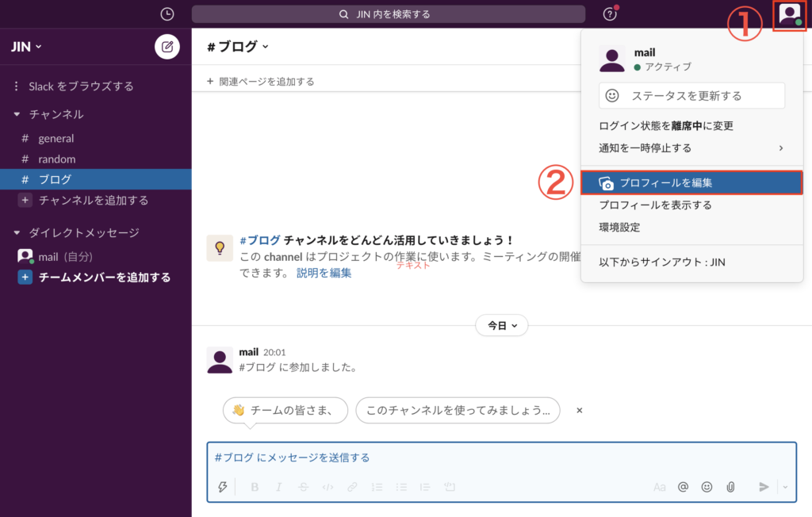The height and width of the screenshot is (517, 812).
Task: Click the #ブログ link in channel intro
Action: point(260,240)
